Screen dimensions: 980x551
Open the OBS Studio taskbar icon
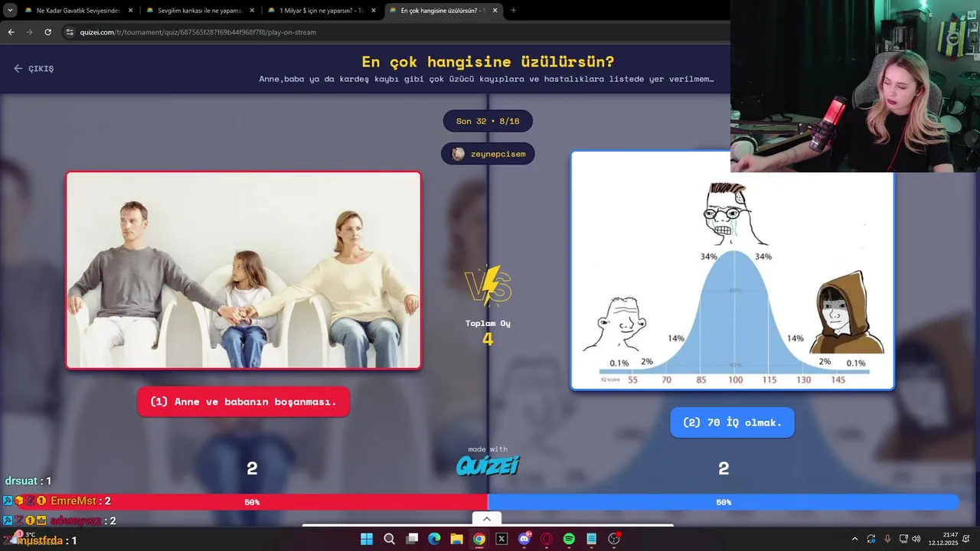(614, 539)
